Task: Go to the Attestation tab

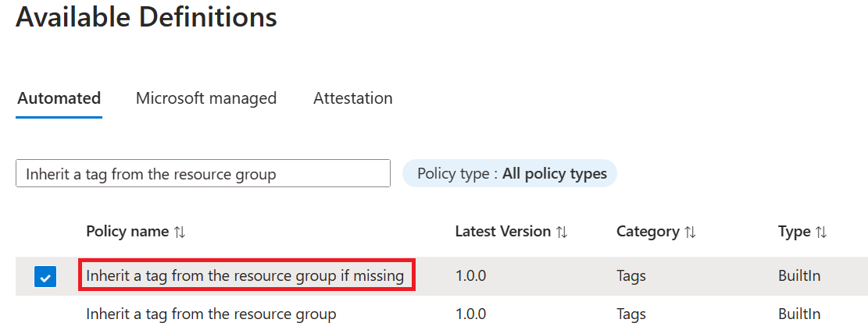Action: [353, 98]
